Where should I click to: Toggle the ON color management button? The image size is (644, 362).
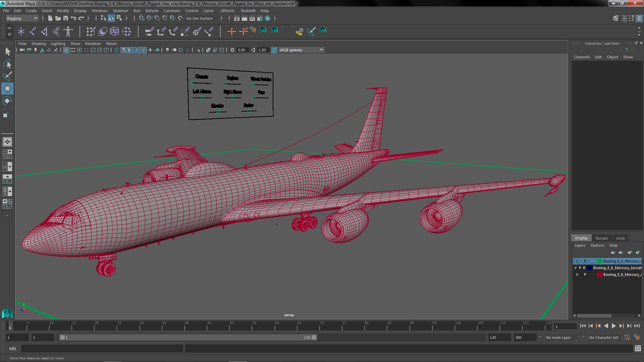(x=274, y=50)
